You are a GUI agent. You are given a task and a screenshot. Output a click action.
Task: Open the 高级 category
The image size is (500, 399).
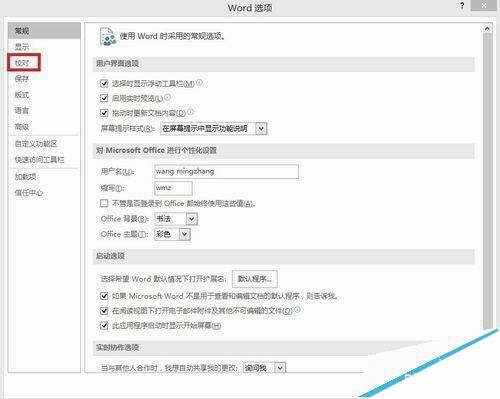click(22, 126)
